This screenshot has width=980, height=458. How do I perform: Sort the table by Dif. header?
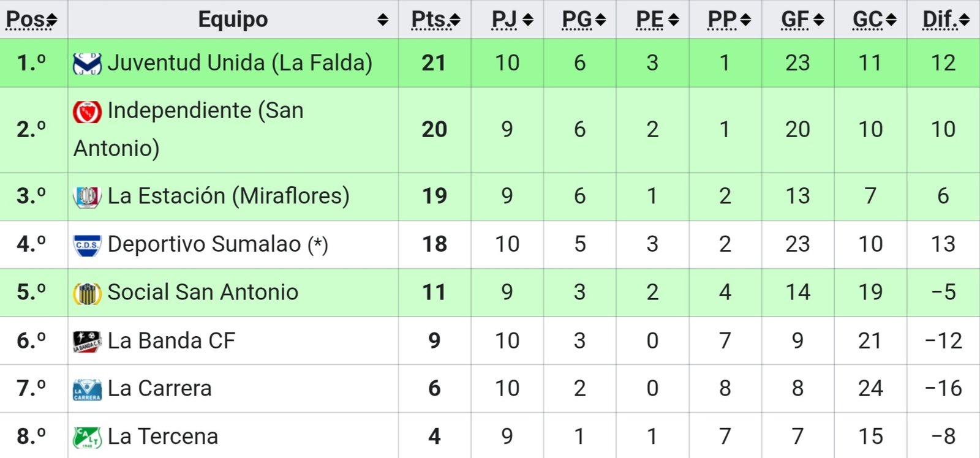click(x=946, y=20)
